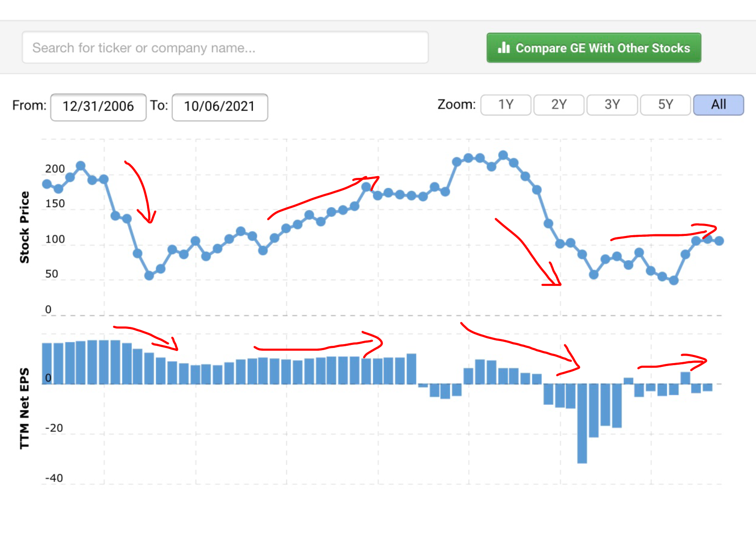Switch zoom range to 2Y

[x=559, y=105]
